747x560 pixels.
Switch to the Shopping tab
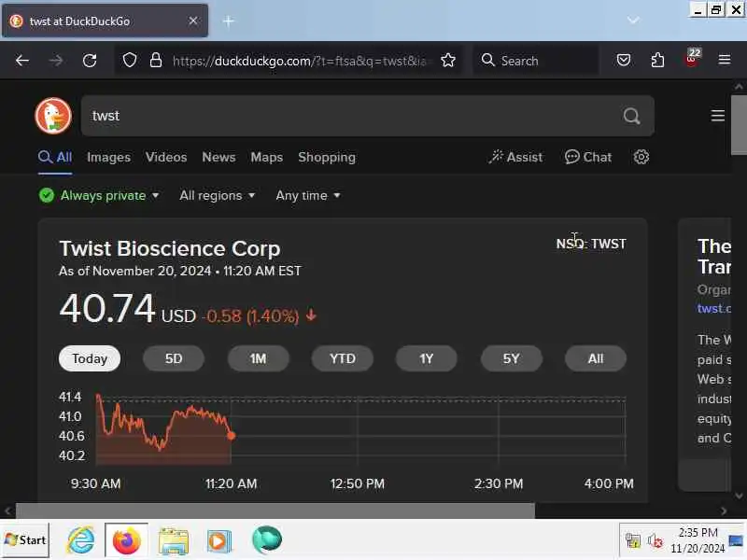[327, 157]
